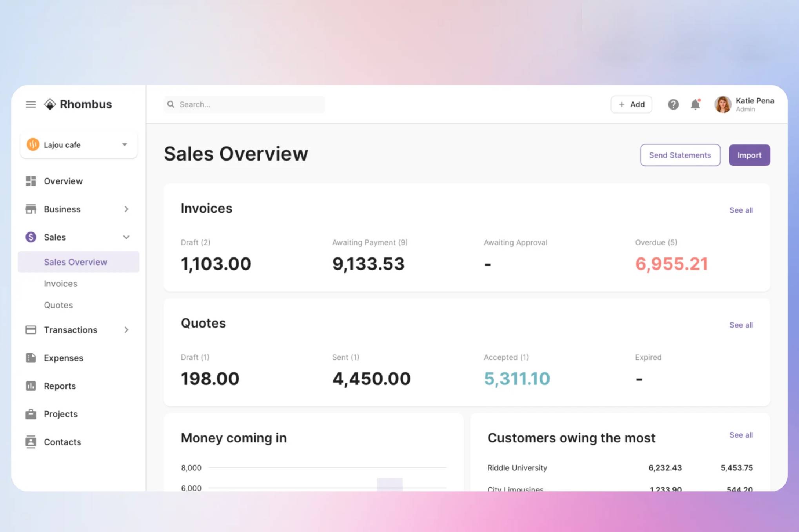Select Invoices in the Sales submenu

[60, 283]
